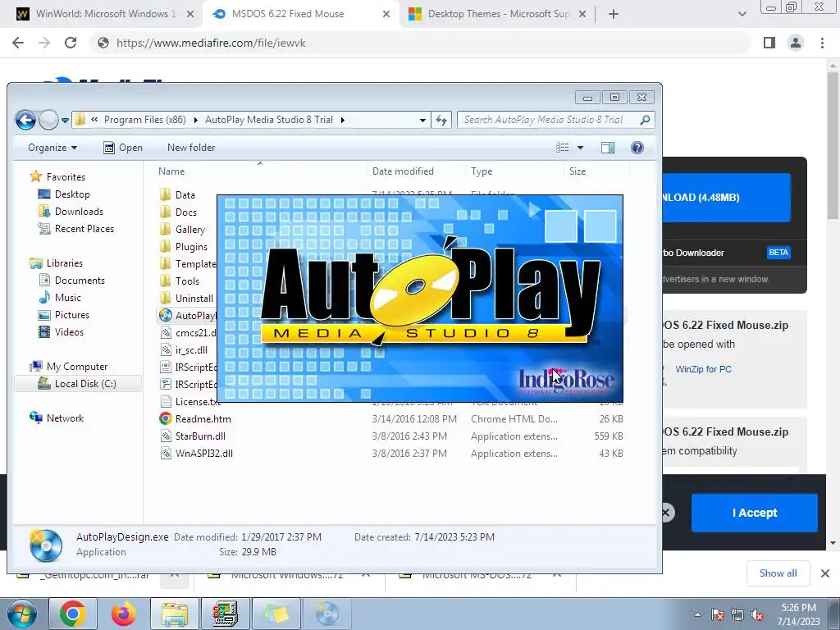Refresh the Explorer folder view
Screen dimensions: 840x630
[x=441, y=120]
